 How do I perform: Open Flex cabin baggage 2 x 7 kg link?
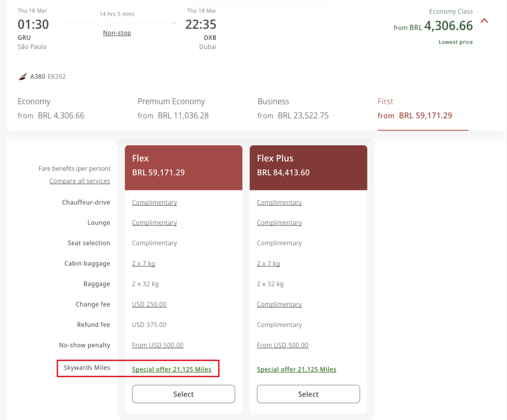point(144,263)
